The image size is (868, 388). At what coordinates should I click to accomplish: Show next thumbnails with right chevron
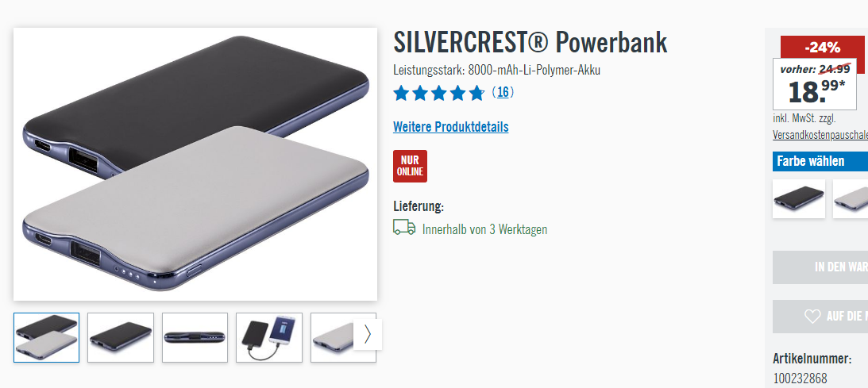pos(368,334)
